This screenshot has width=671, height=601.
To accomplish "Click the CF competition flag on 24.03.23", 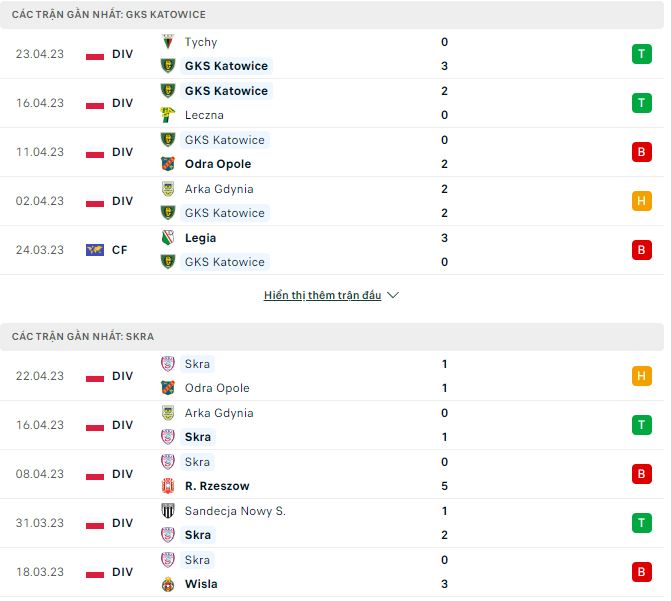I will (95, 250).
